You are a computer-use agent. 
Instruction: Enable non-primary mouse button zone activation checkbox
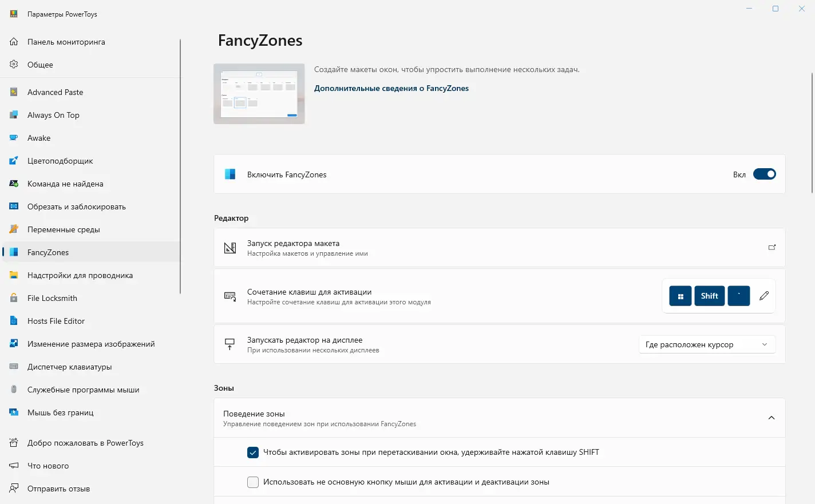(253, 482)
